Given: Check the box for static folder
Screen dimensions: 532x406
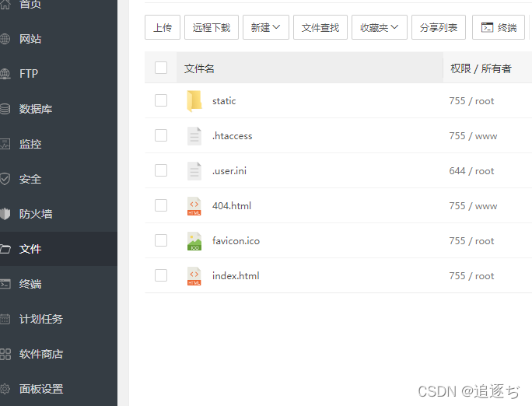Looking at the screenshot, I should [161, 100].
